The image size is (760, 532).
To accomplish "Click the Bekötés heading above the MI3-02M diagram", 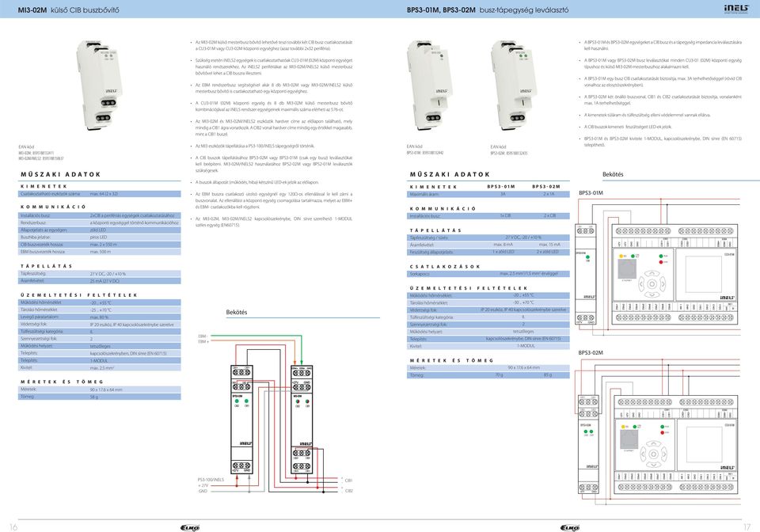I will pyautogui.click(x=237, y=313).
